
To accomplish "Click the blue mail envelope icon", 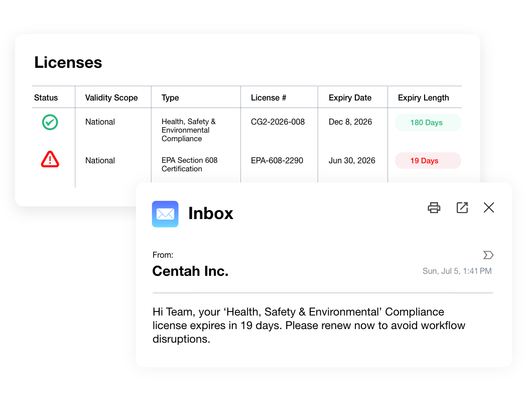I will click(165, 214).
